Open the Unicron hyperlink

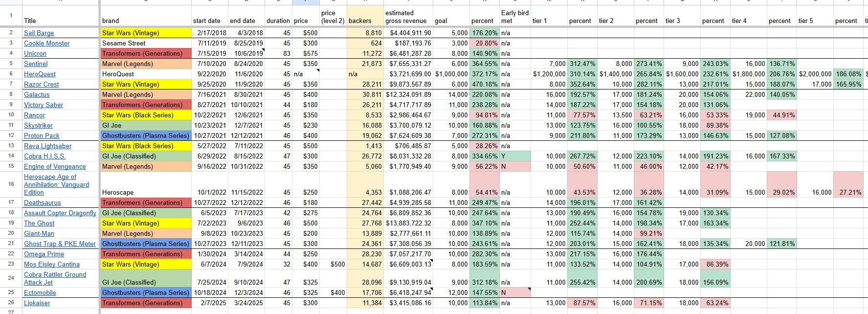pyautogui.click(x=35, y=53)
